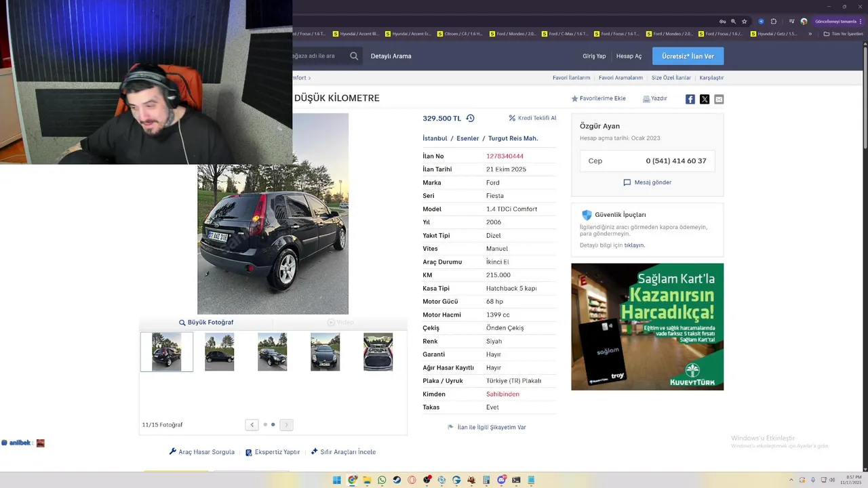The height and width of the screenshot is (488, 868).
Task: Click İlan ile İlgili Şikayetim Var
Action: pyautogui.click(x=487, y=428)
